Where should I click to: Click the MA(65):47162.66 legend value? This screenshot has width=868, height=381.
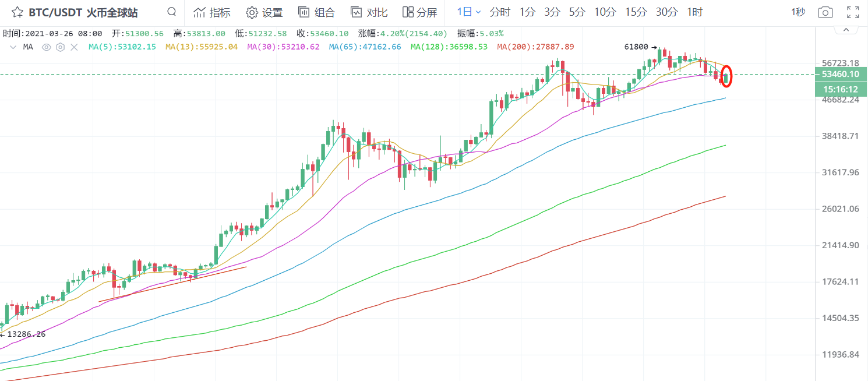point(365,47)
